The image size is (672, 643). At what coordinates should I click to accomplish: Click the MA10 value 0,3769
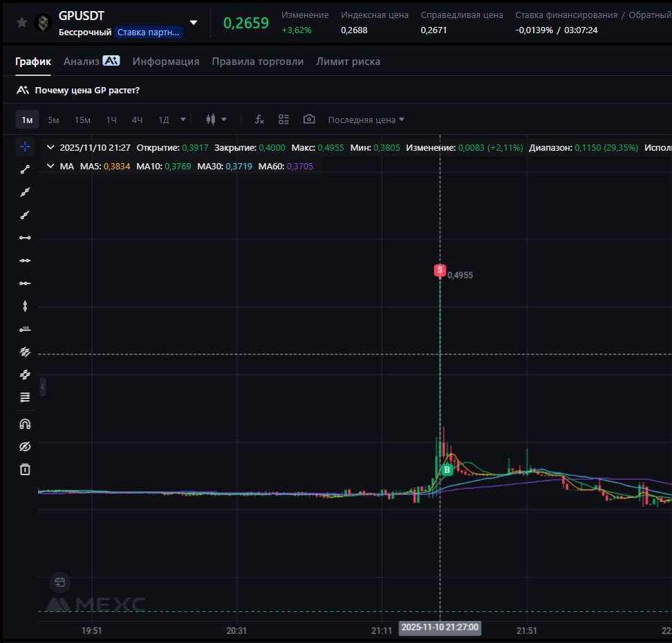(x=178, y=167)
